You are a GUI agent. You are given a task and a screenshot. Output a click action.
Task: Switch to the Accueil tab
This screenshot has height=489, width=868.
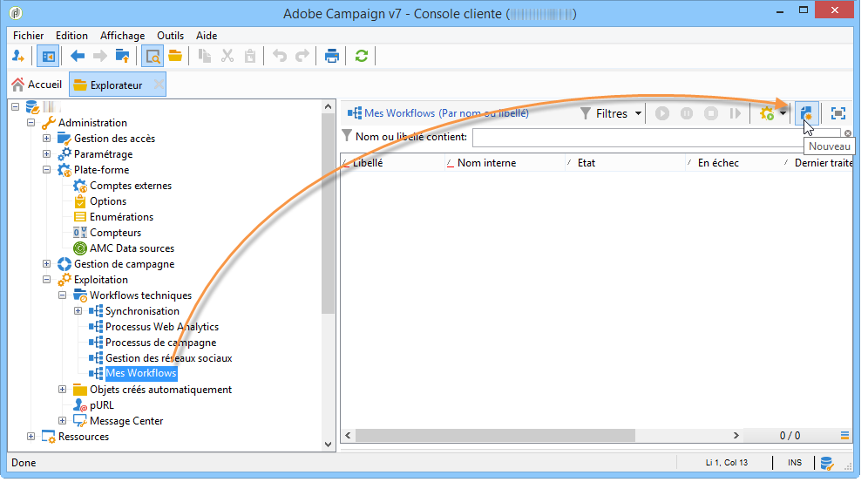tap(37, 85)
